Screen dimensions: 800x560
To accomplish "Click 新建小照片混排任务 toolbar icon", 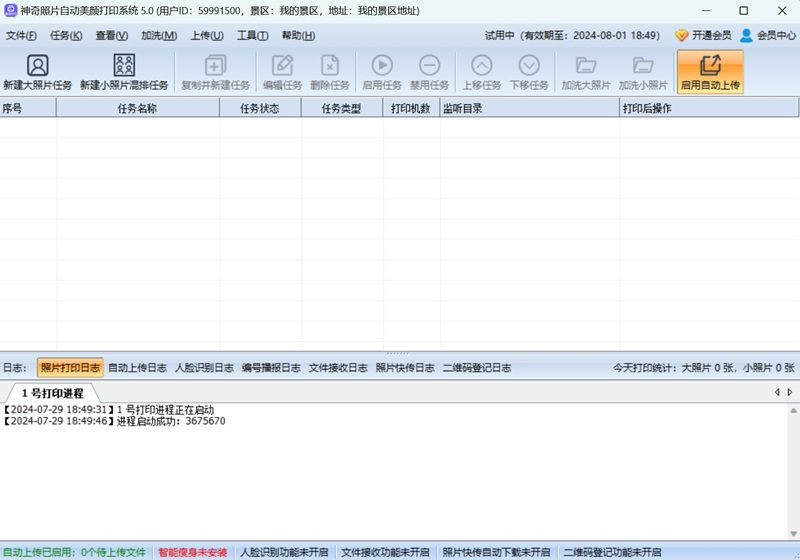I will point(124,66).
